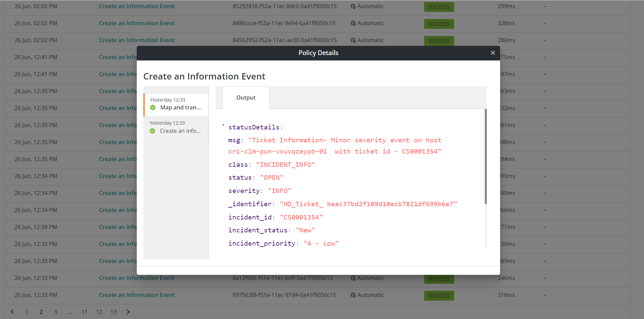The height and width of the screenshot is (319, 644).
Task: Click the msg value text in output
Action: [x=335, y=146]
